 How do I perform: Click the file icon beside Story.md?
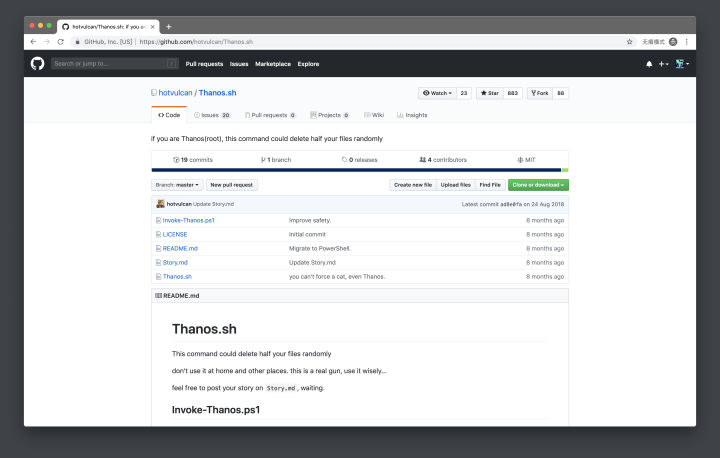tap(158, 263)
